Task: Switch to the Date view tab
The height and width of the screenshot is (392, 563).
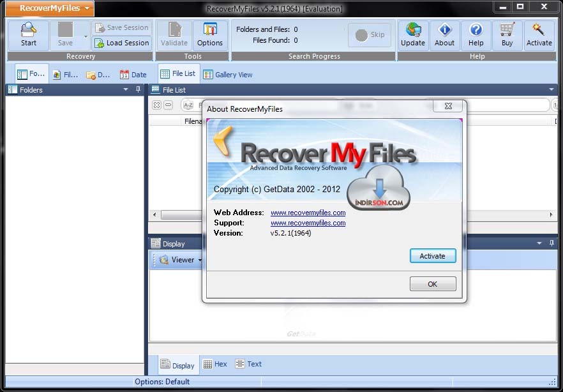Action: [x=133, y=75]
